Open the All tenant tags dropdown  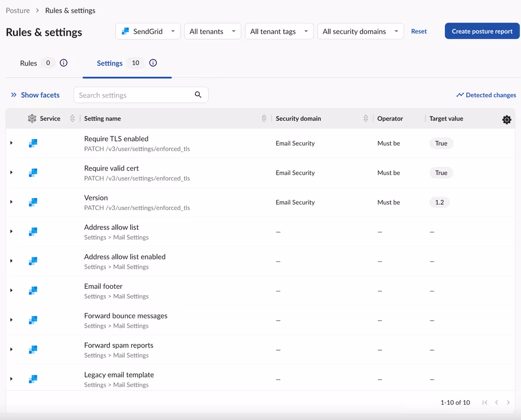pyautogui.click(x=279, y=31)
